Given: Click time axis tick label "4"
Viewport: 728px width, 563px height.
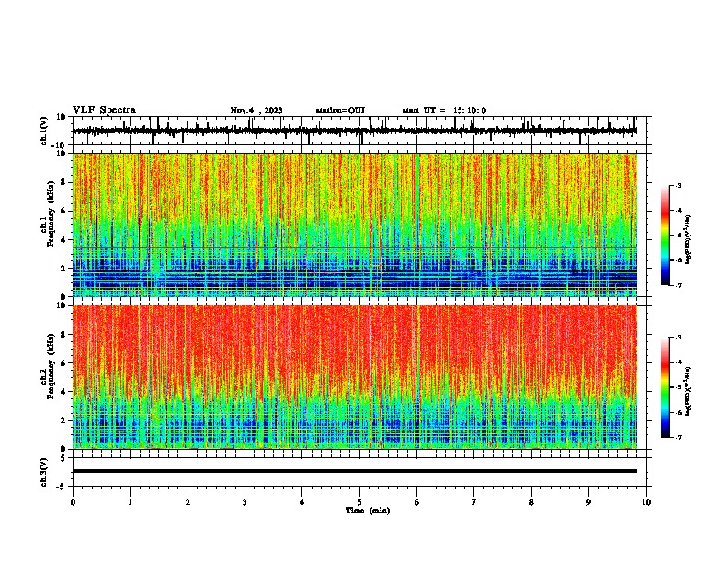Looking at the screenshot, I should click(302, 502).
